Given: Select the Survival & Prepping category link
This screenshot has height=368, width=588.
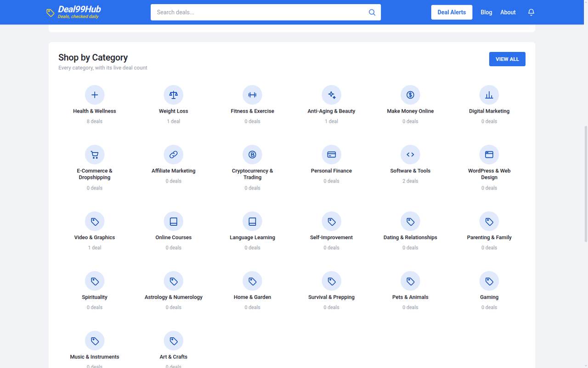Looking at the screenshot, I should [x=331, y=297].
